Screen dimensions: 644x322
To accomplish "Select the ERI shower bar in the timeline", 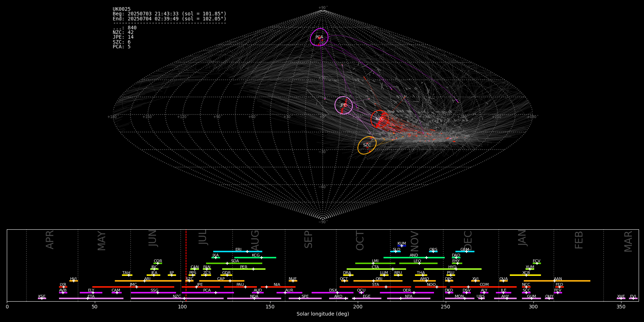I will click(238, 252).
